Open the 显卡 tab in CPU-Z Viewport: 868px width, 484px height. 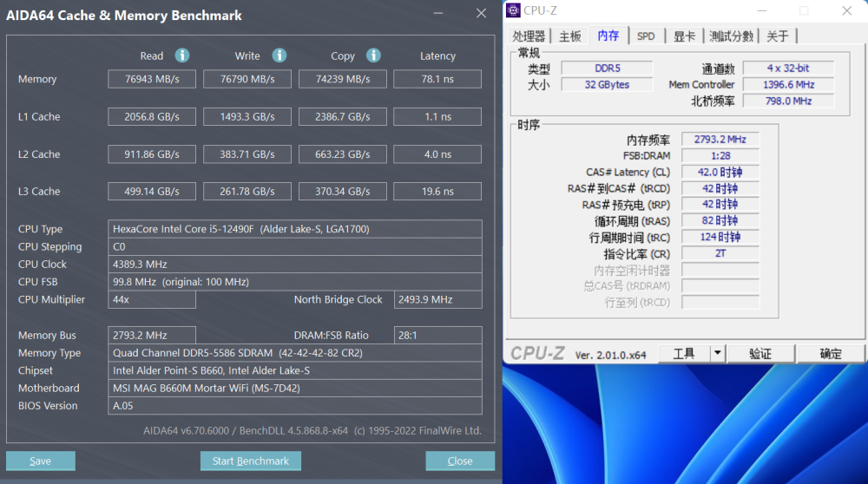(x=684, y=36)
